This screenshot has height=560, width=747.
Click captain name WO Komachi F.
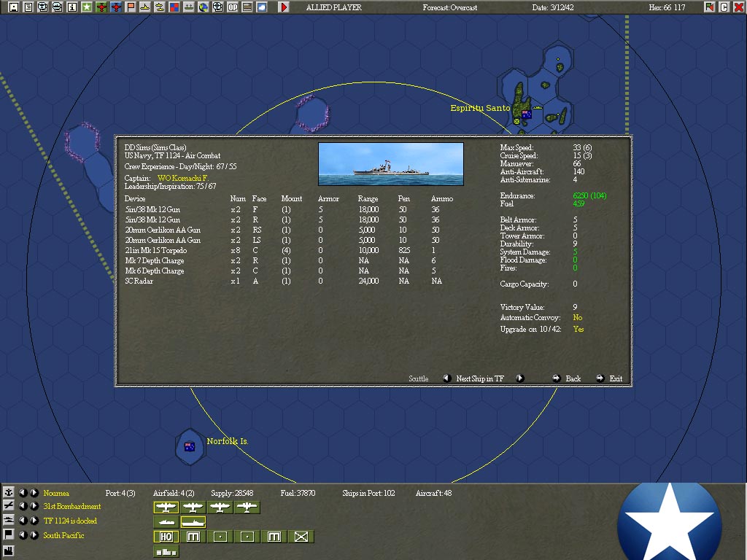[183, 178]
